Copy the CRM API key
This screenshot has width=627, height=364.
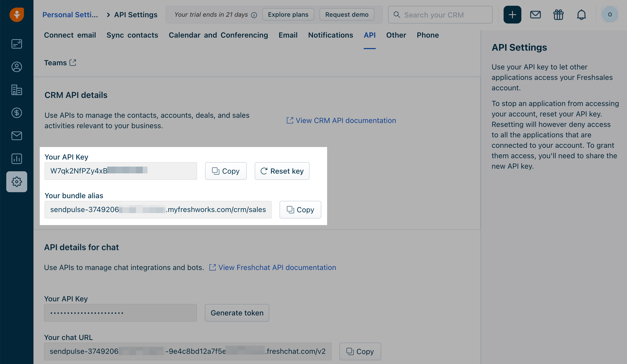click(226, 171)
